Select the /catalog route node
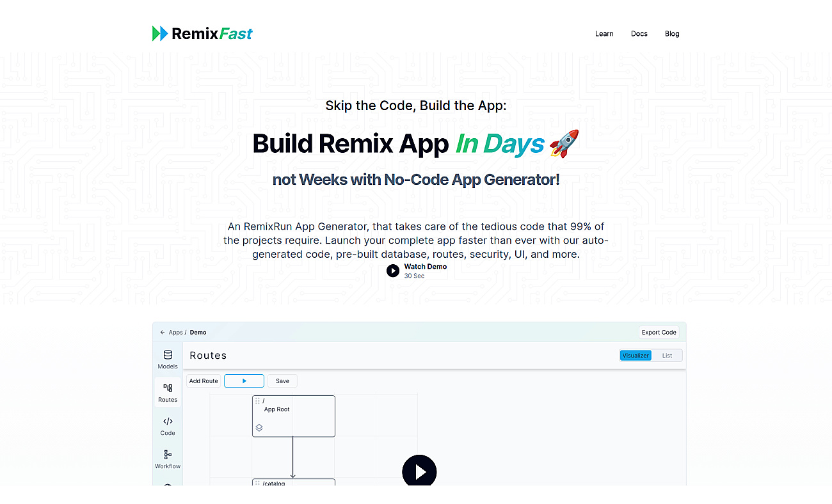The width and height of the screenshot is (832, 504). (x=294, y=482)
